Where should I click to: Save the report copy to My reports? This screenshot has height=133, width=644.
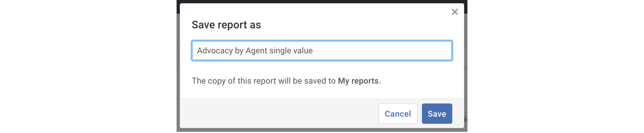(436, 114)
